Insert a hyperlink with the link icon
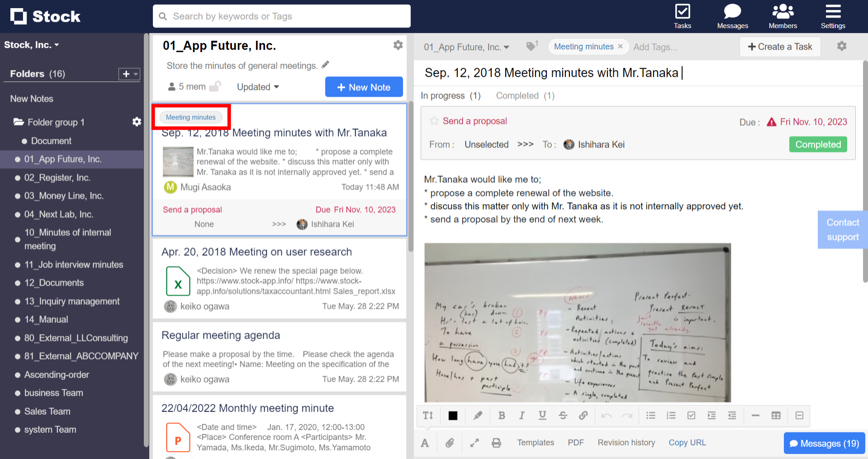This screenshot has height=459, width=868. [583, 415]
